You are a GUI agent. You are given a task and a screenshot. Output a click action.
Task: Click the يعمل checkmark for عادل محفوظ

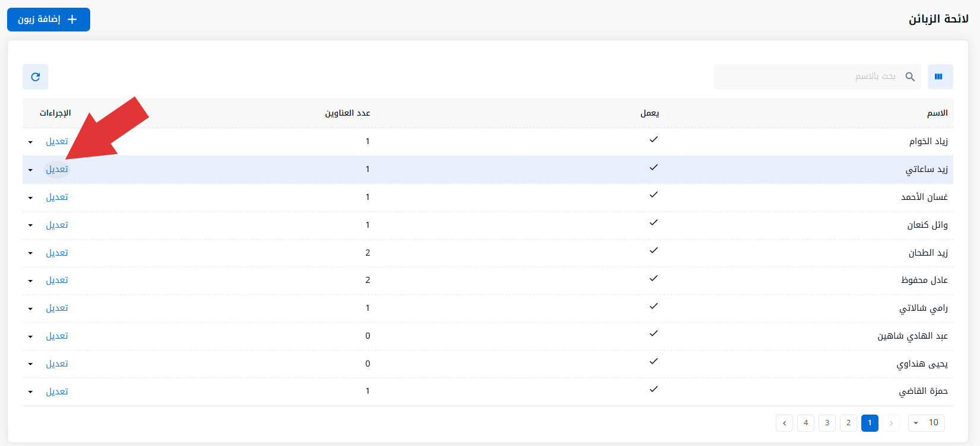[x=654, y=278]
